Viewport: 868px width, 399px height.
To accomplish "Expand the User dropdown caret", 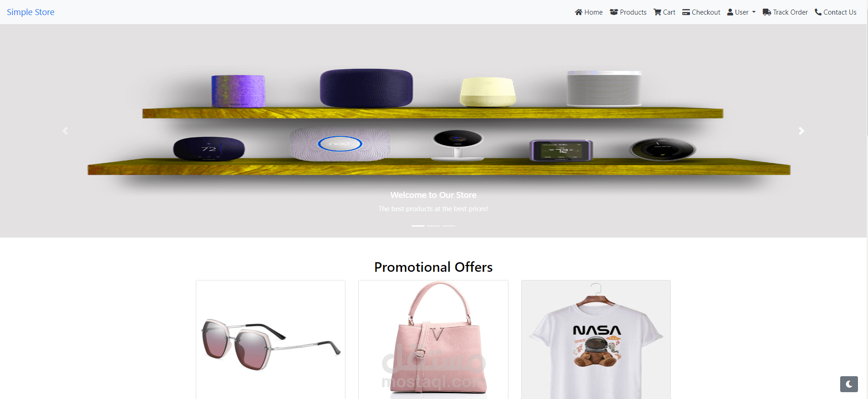I will [x=754, y=12].
